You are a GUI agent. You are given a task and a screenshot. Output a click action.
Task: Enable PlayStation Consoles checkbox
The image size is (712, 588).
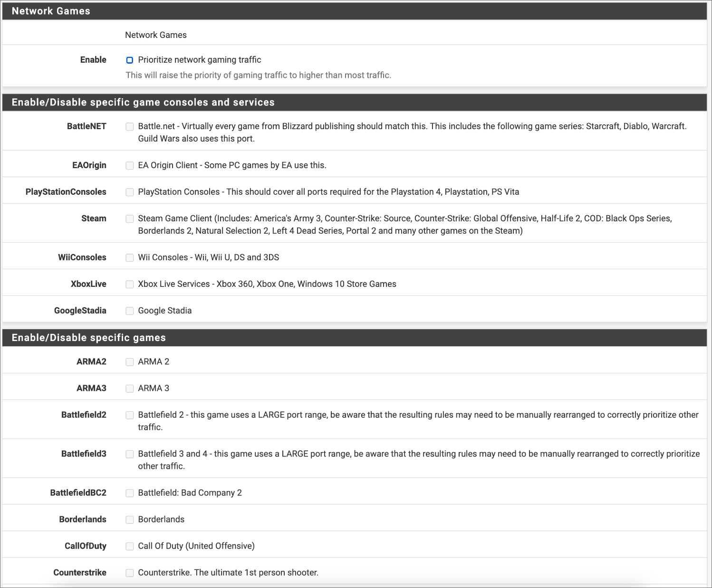pos(130,192)
